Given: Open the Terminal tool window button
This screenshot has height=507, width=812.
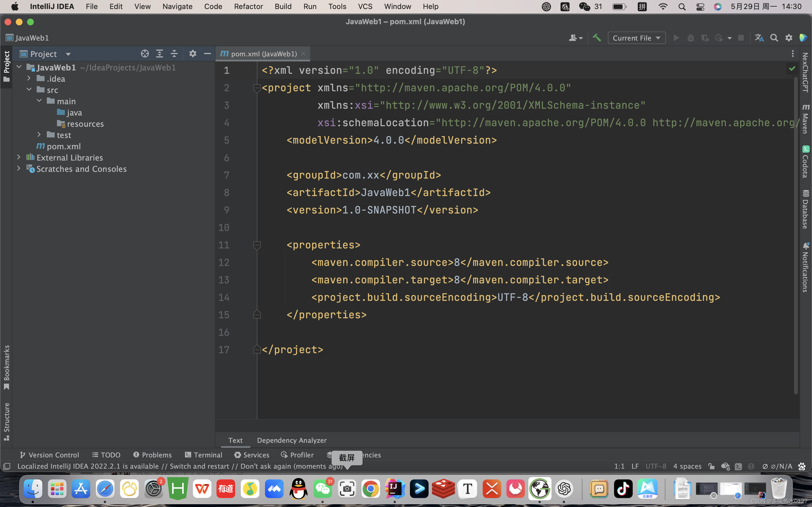Looking at the screenshot, I should (204, 455).
